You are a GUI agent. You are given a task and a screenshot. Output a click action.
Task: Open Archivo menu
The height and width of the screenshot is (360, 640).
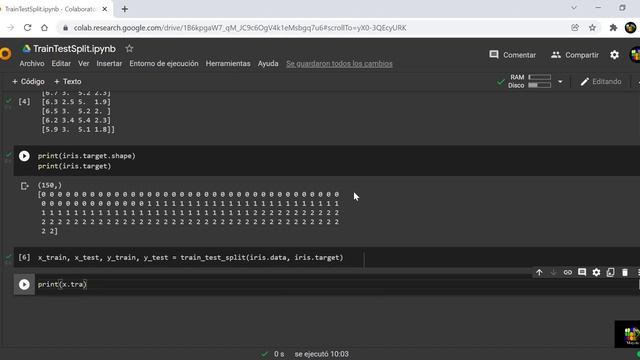pyautogui.click(x=32, y=64)
